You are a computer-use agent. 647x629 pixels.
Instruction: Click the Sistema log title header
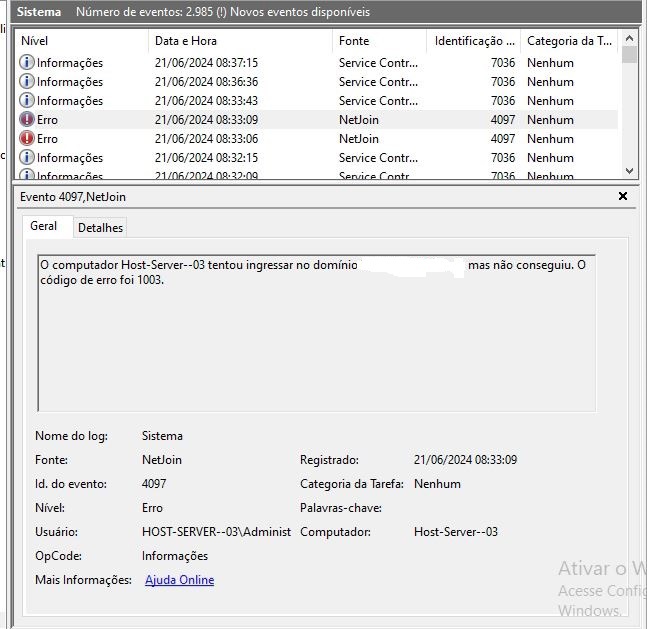click(x=39, y=12)
